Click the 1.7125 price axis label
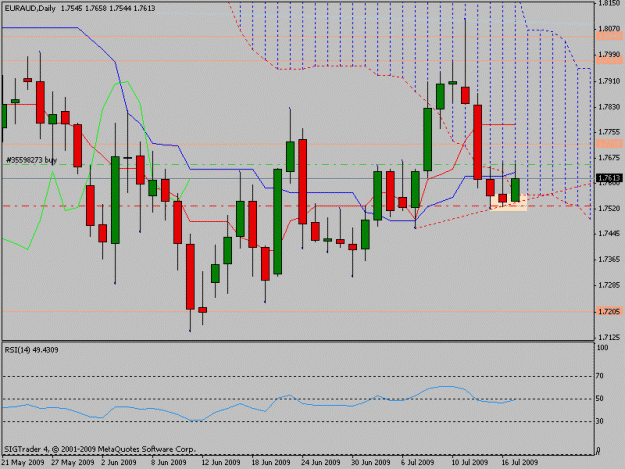The image size is (625, 469). click(x=609, y=338)
